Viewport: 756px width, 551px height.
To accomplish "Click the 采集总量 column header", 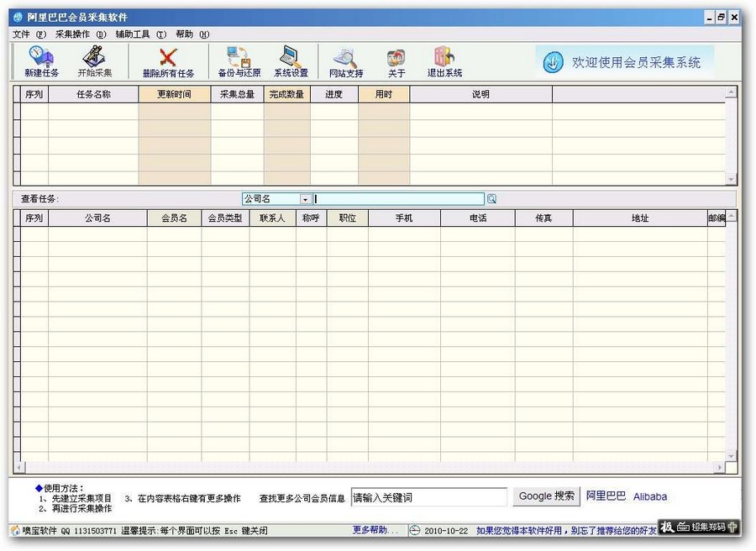I will [x=237, y=94].
